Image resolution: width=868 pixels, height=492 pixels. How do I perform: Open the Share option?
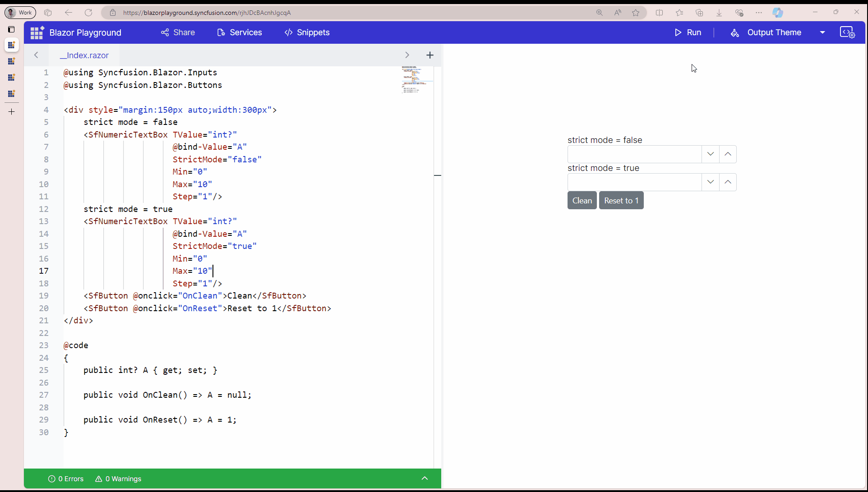[x=178, y=32]
